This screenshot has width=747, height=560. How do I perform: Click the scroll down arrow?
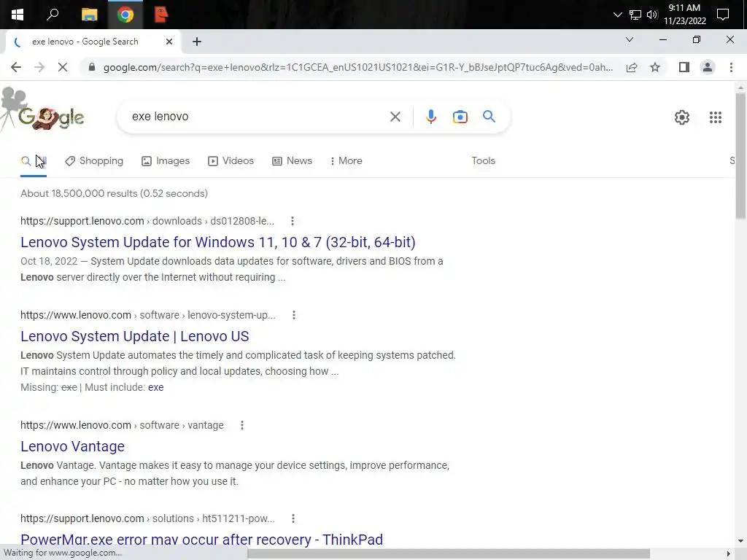(740, 541)
